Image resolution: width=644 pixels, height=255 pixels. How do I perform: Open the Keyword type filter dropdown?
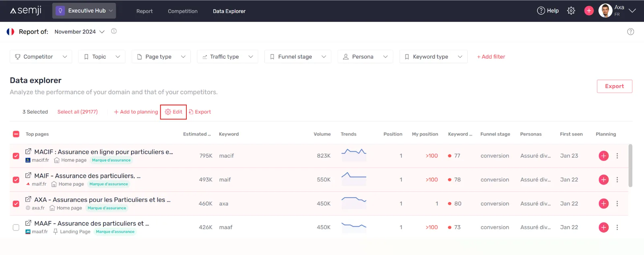(433, 57)
